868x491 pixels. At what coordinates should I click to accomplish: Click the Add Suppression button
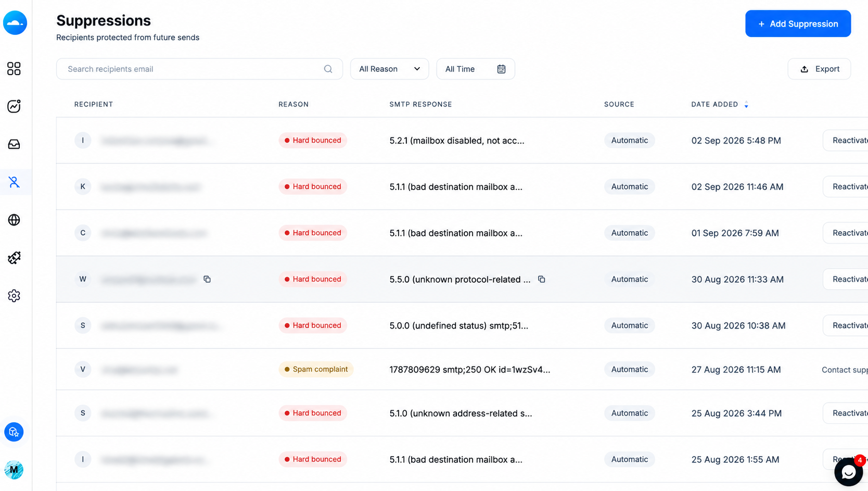point(798,23)
